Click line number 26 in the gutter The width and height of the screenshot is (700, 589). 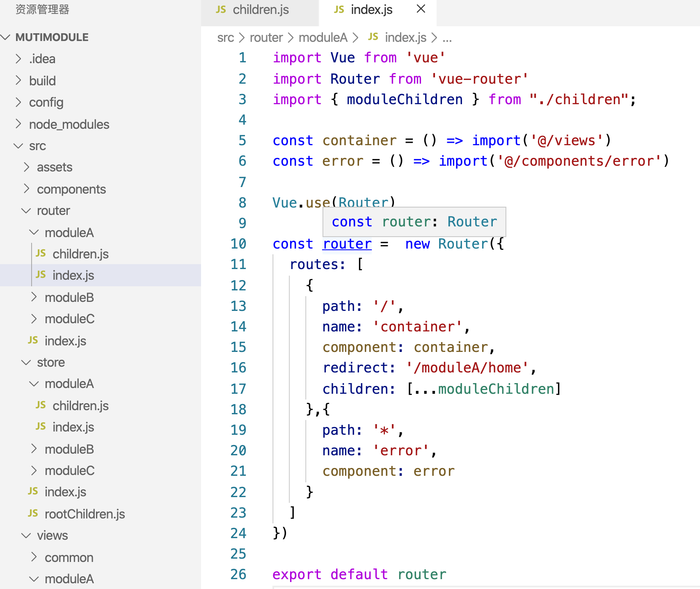click(238, 574)
